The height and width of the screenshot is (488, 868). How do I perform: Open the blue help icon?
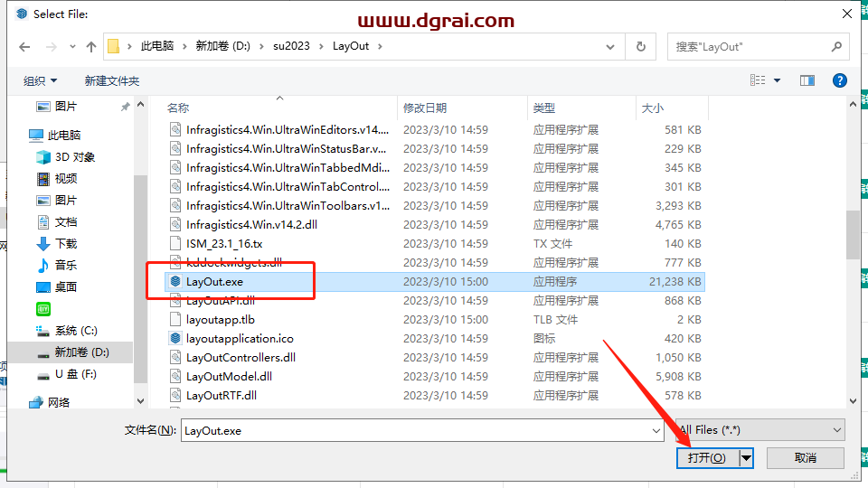click(840, 80)
